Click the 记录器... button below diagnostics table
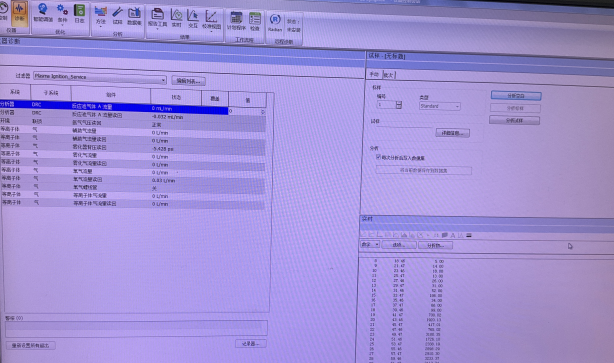Image resolution: width=614 pixels, height=363 pixels. 251,344
